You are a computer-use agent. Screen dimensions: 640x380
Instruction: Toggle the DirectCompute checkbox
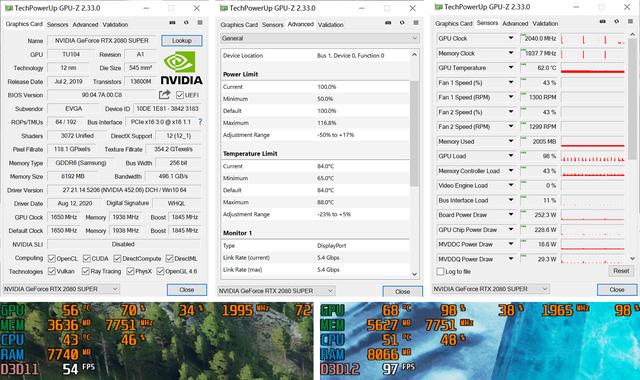[117, 258]
